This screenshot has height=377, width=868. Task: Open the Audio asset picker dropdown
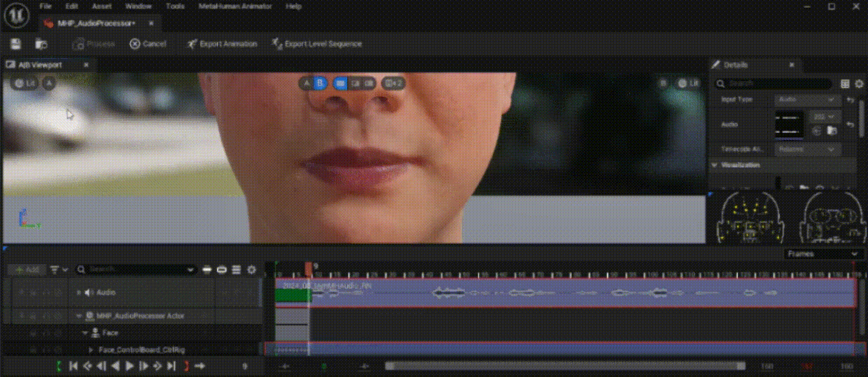823,116
